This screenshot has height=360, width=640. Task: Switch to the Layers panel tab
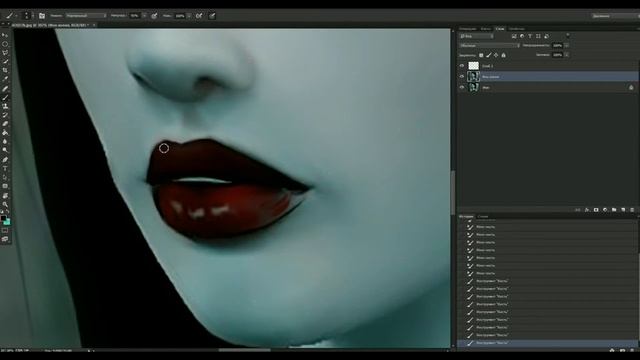500,29
